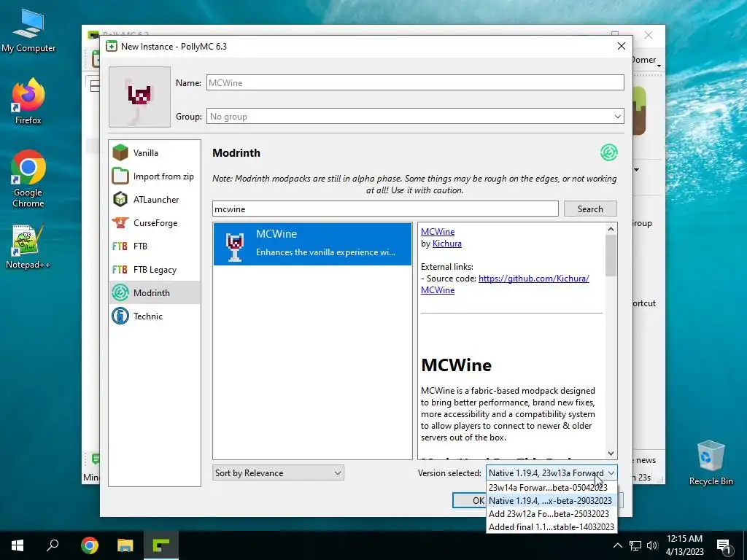
Task: Choose Import from zip option
Action: click(155, 176)
